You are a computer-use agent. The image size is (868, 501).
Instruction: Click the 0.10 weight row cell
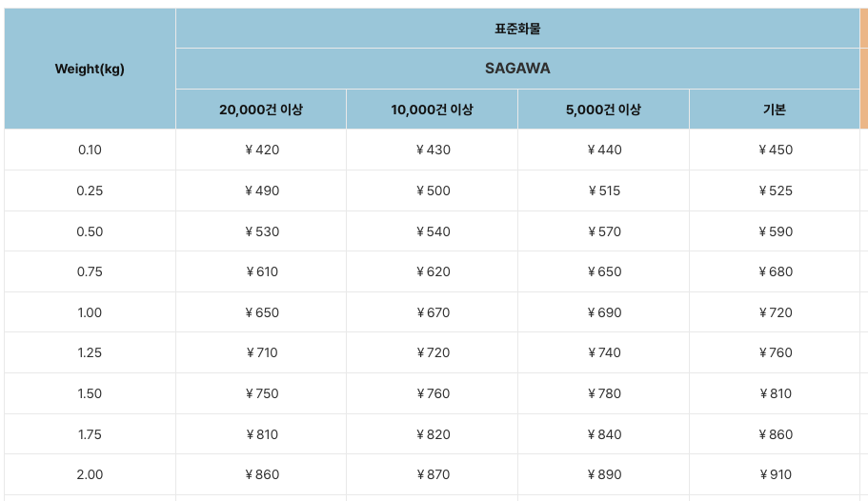tap(90, 150)
